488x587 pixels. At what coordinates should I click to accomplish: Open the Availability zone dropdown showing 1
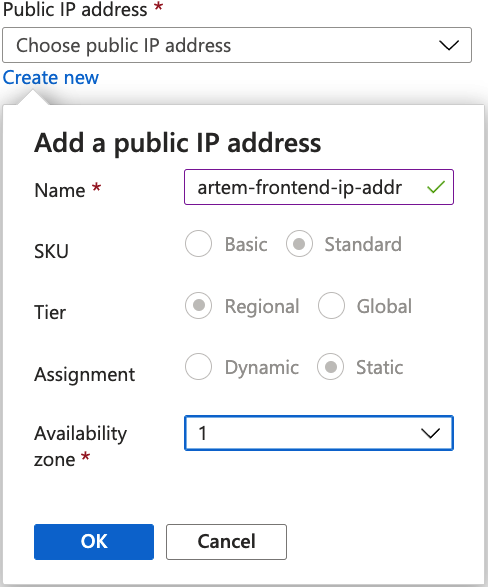point(319,433)
